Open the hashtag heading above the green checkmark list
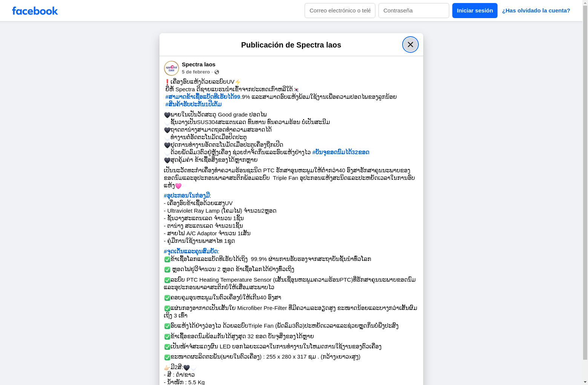The width and height of the screenshot is (588, 385). (x=191, y=252)
